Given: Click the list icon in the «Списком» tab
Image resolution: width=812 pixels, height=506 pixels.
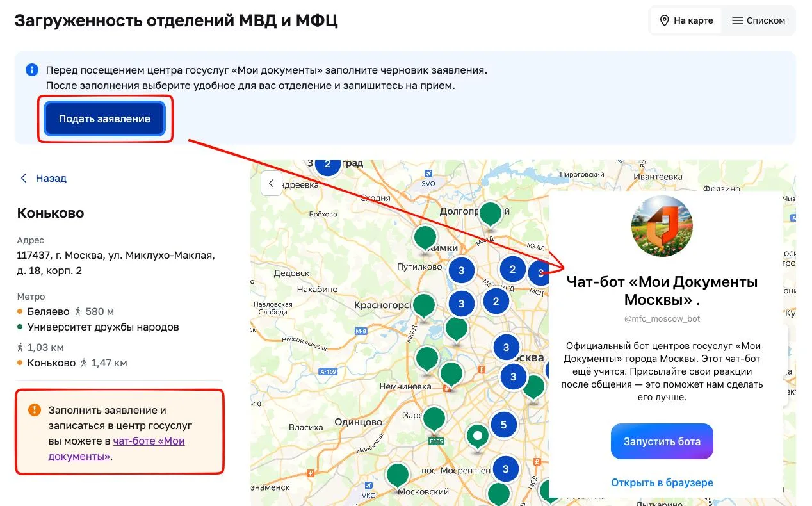Looking at the screenshot, I should (737, 20).
